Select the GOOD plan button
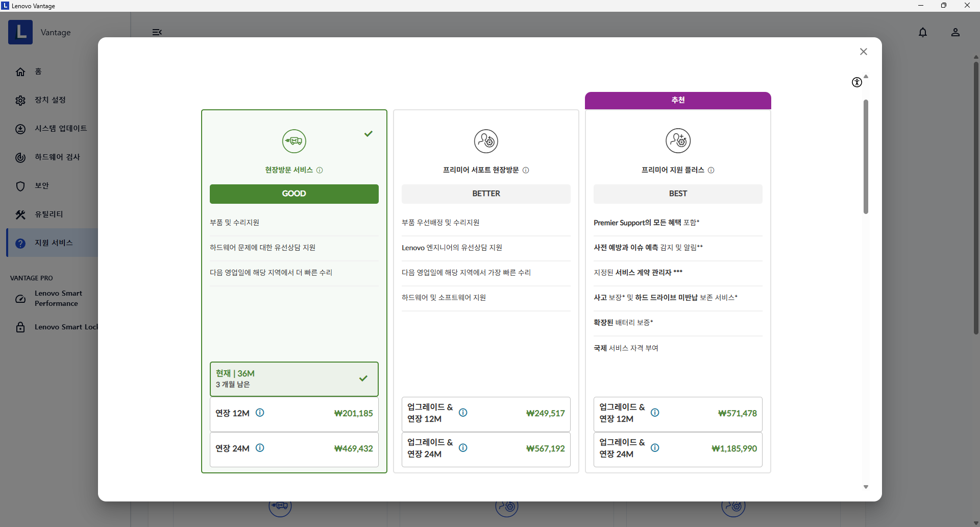 pyautogui.click(x=294, y=194)
